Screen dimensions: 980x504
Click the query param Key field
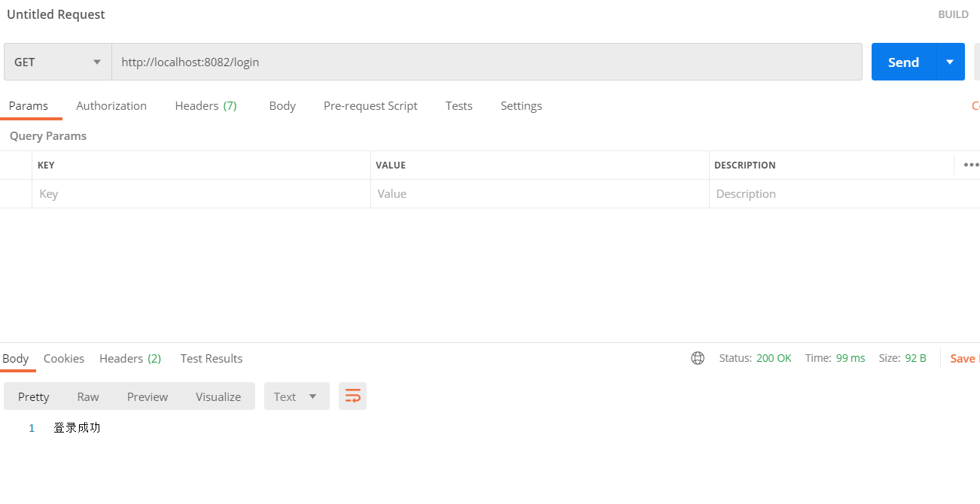pyautogui.click(x=201, y=194)
